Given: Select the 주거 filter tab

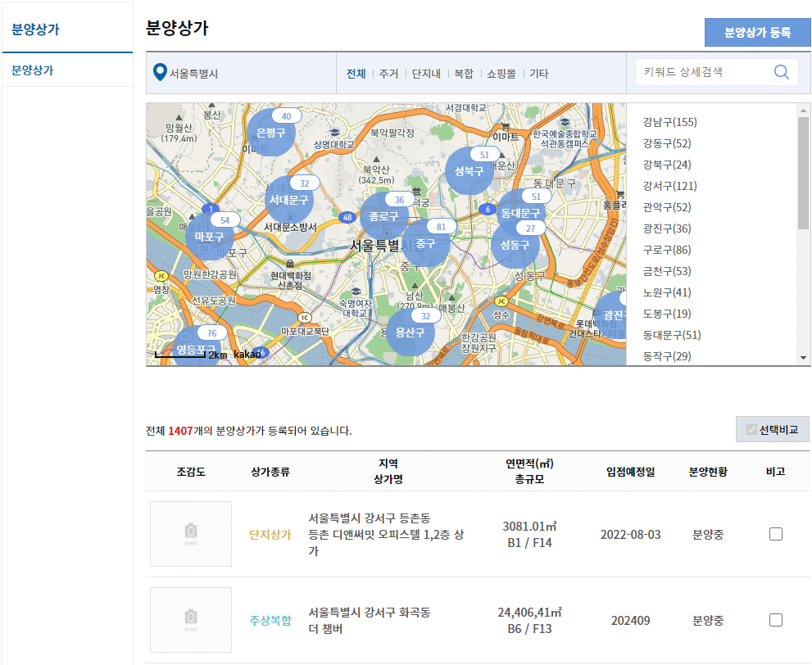Looking at the screenshot, I should tap(388, 72).
